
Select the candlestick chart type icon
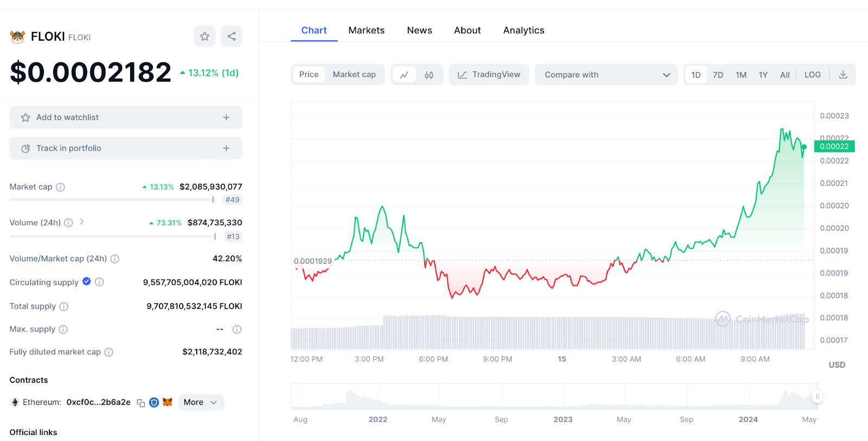pos(429,75)
